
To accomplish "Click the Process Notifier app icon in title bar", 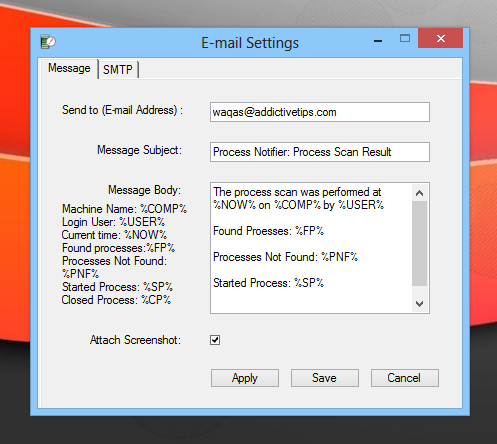I will [x=48, y=42].
